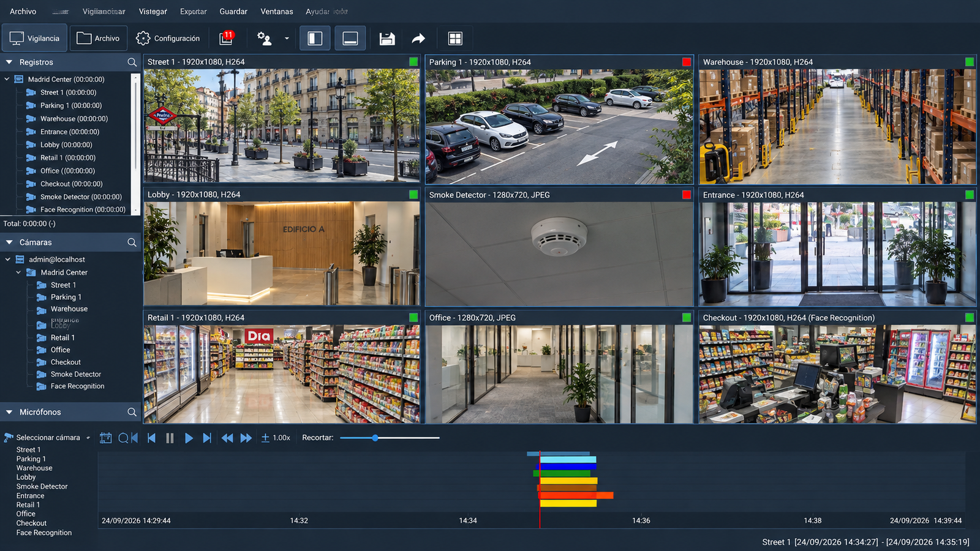Open the notifications icon with red badge
980x551 pixels.
click(227, 38)
